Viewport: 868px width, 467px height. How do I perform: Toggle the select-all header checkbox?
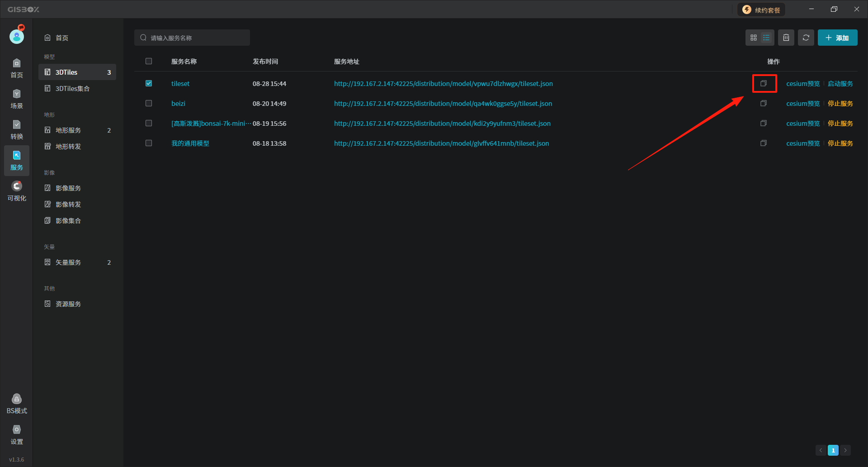149,61
